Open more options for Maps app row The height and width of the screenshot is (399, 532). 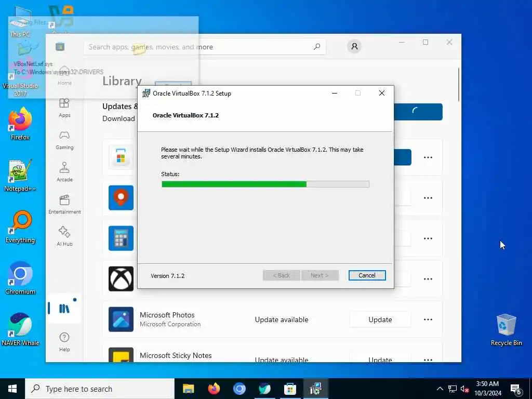click(x=428, y=198)
